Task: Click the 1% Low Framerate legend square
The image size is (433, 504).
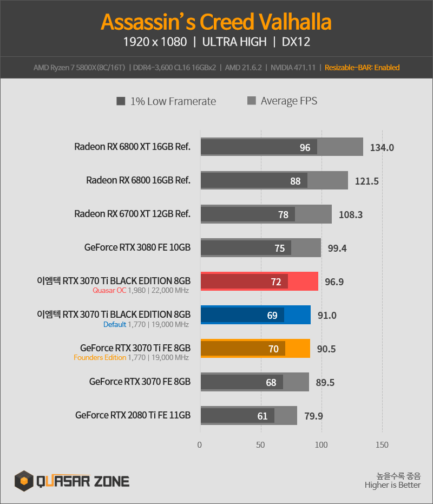Action: tap(121, 101)
